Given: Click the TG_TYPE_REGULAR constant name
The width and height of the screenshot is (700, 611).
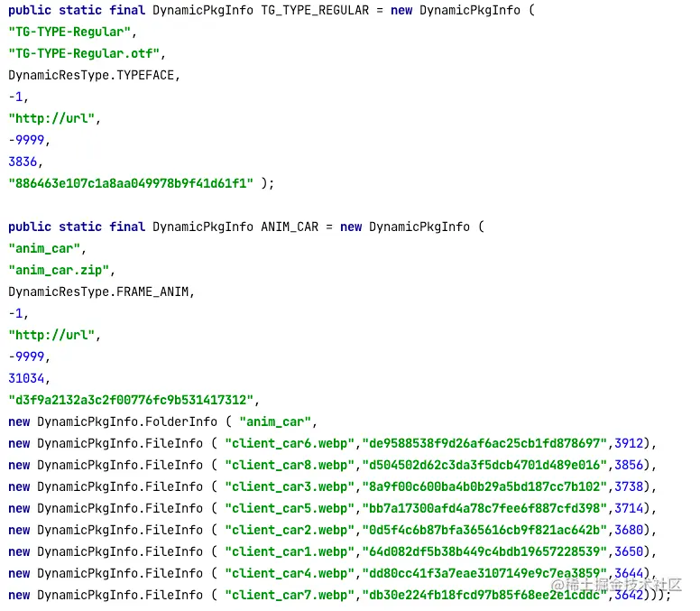Looking at the screenshot, I should (x=315, y=10).
